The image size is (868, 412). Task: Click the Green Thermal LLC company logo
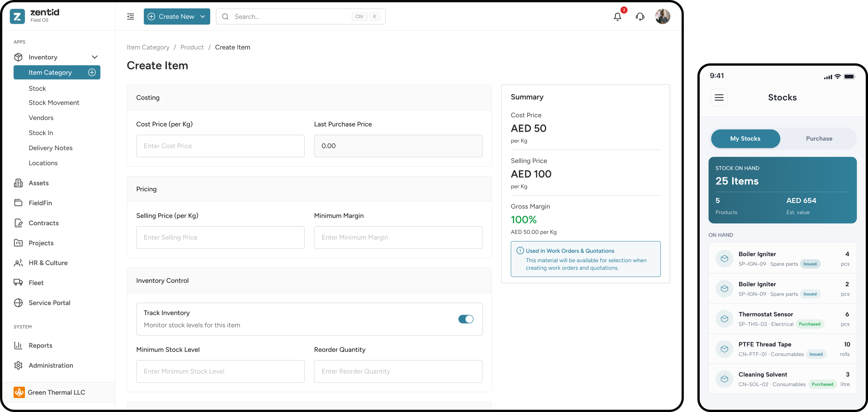pyautogui.click(x=19, y=392)
